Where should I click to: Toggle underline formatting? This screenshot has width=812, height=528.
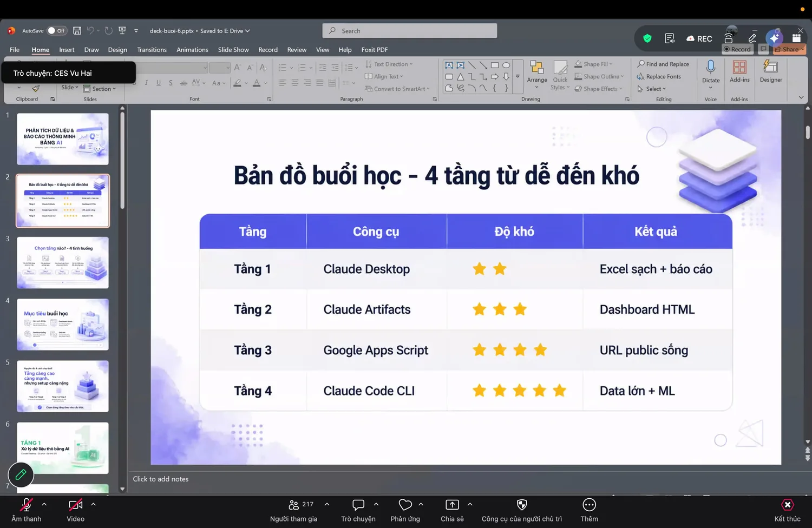(158, 83)
